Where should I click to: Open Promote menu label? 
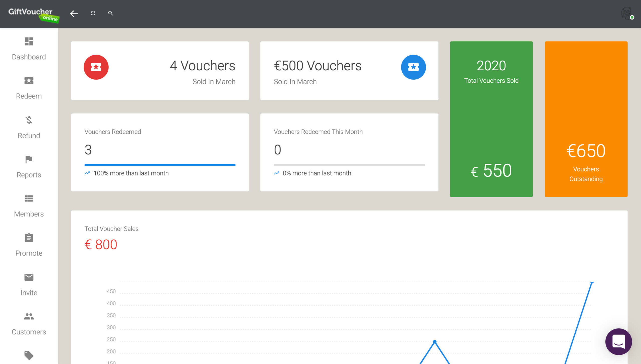29,253
